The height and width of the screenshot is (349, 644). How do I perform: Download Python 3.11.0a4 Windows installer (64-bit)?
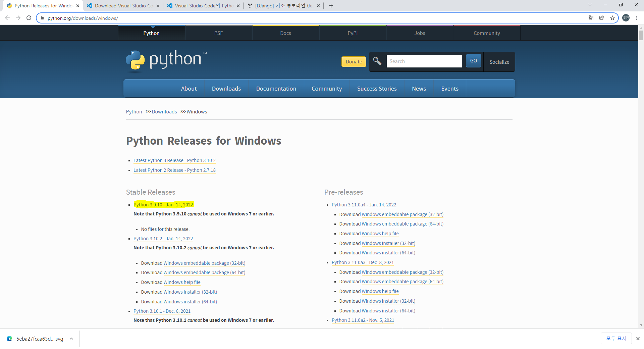[x=388, y=253]
